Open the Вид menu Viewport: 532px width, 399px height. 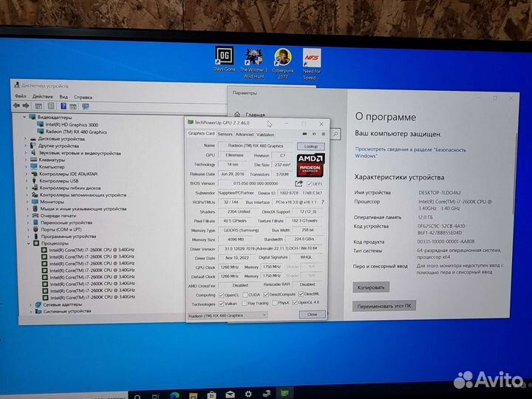pos(64,97)
